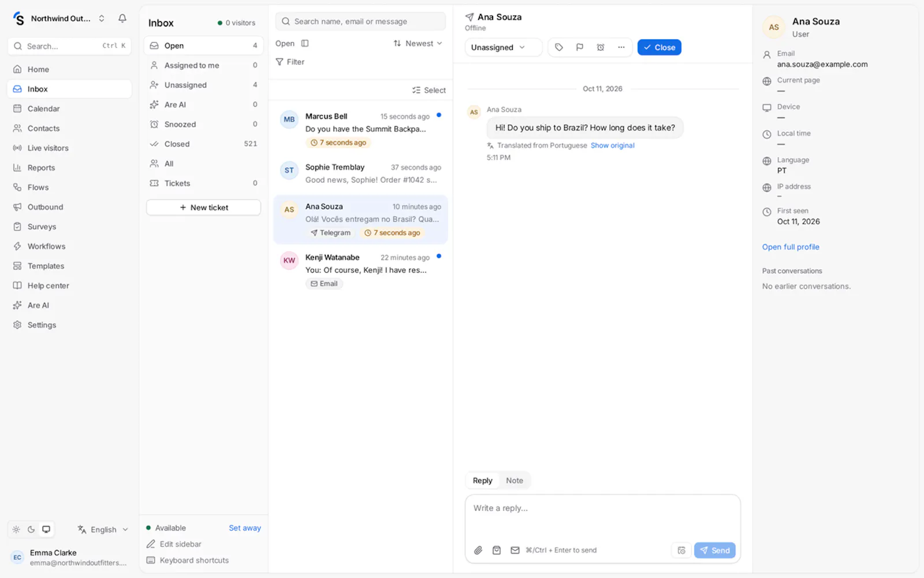Select the Reply tab

[x=482, y=480]
